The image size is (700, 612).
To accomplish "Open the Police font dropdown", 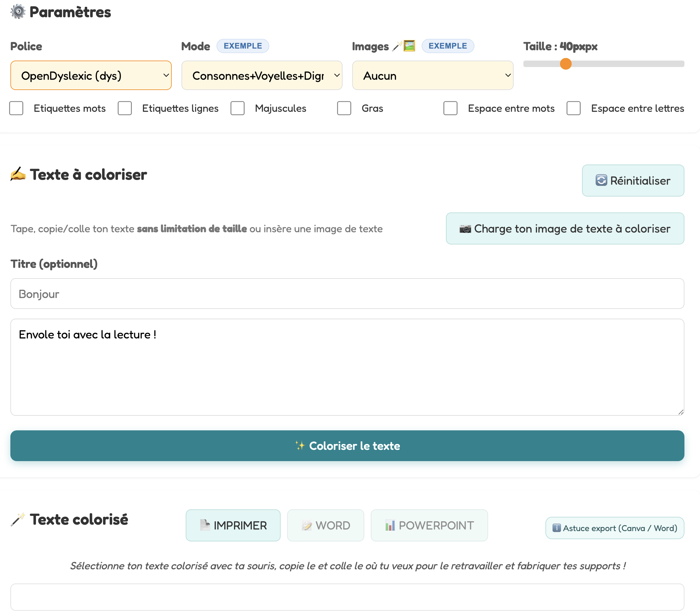I will point(91,75).
